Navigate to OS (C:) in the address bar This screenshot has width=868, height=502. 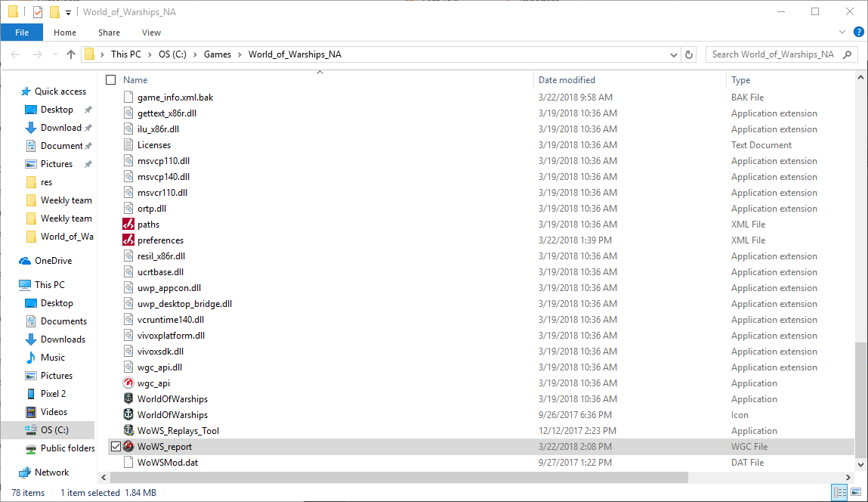[x=173, y=54]
